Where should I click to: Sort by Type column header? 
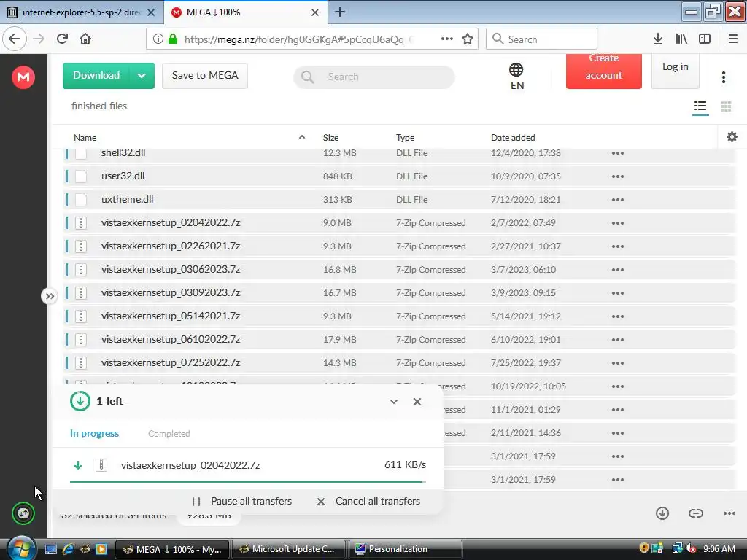(405, 138)
